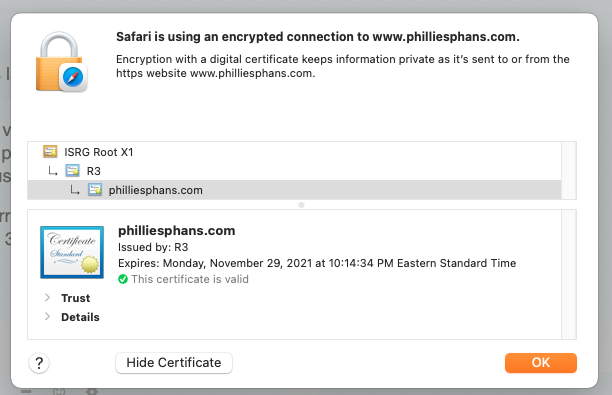This screenshot has width=612, height=395.
Task: Click the Details label
Action: point(80,317)
